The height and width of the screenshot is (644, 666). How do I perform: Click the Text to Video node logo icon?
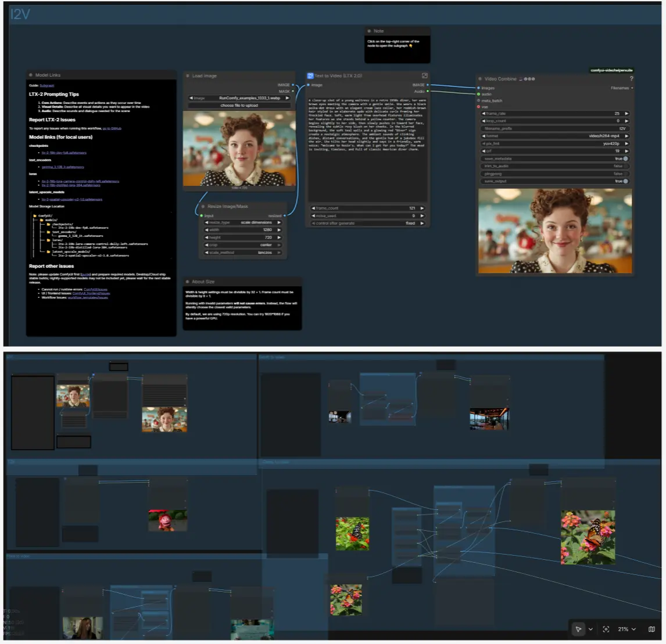[310, 75]
